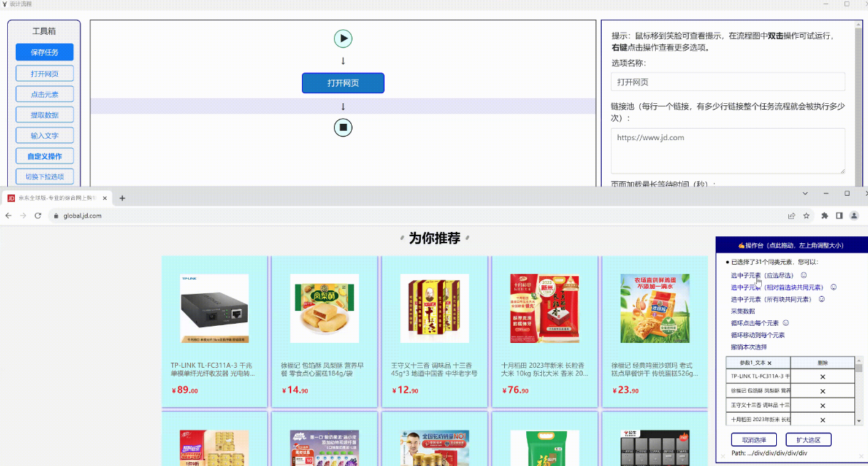Open a new browser tab with the plus
Viewport: 868px width, 466px height.
tap(122, 198)
